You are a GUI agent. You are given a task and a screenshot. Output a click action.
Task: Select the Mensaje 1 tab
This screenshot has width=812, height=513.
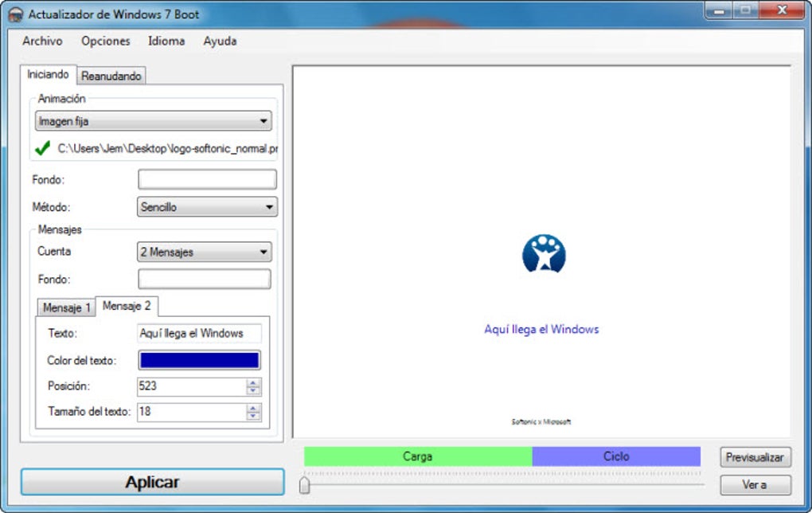pyautogui.click(x=67, y=307)
